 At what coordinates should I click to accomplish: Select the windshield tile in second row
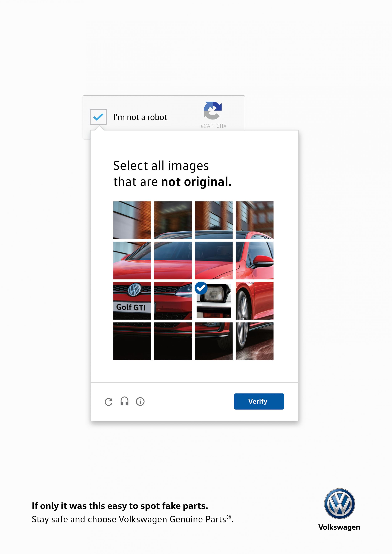tap(173, 260)
